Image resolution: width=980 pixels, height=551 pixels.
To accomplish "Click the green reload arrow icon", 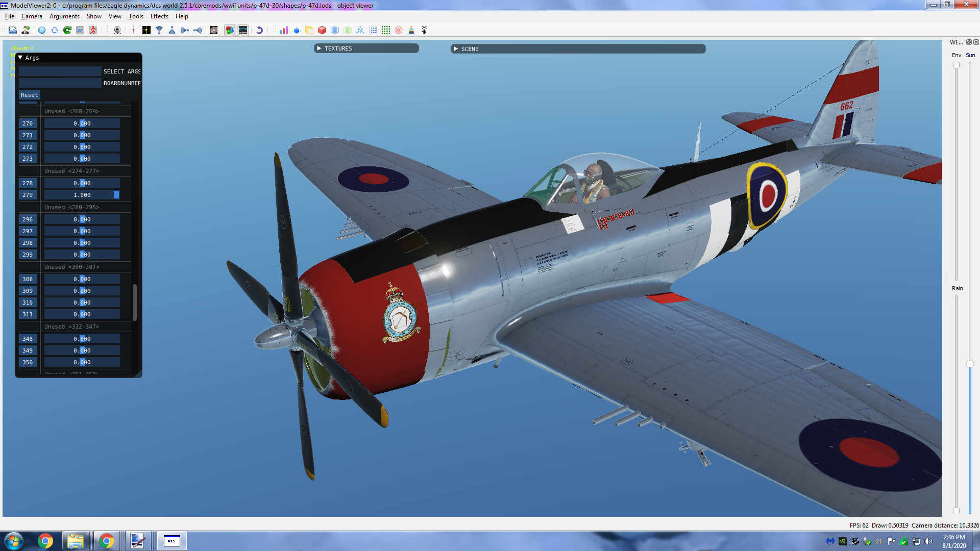I will pos(67,30).
